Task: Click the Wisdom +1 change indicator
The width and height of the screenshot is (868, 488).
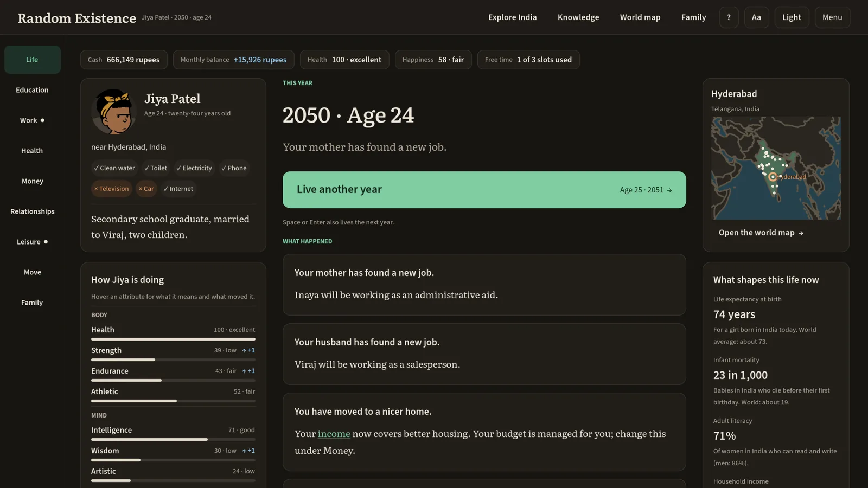Action: (248, 451)
